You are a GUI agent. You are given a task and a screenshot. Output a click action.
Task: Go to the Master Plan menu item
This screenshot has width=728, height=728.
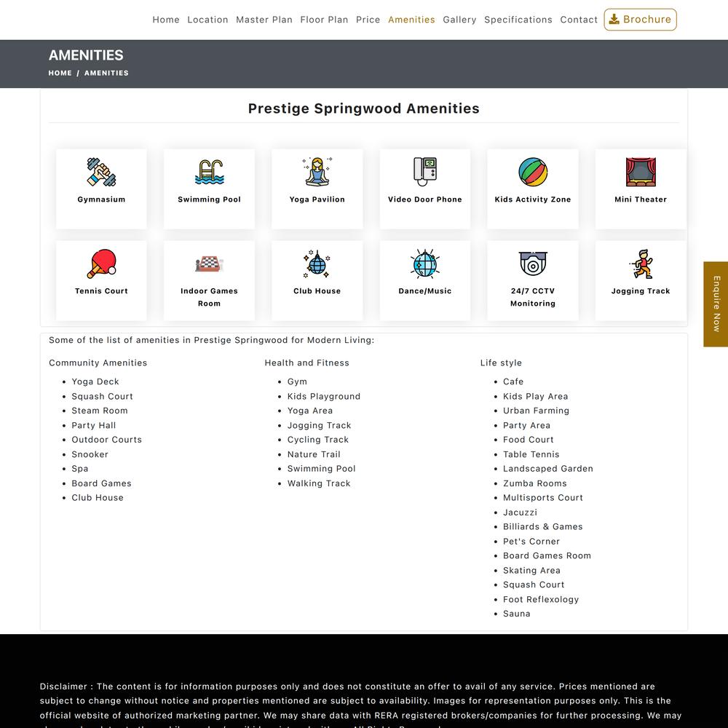pyautogui.click(x=264, y=20)
